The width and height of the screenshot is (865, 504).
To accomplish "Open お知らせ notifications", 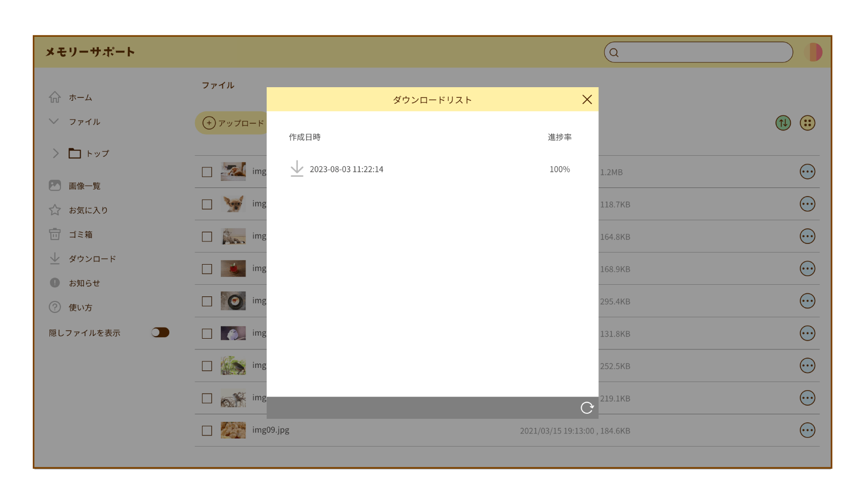I will point(85,283).
